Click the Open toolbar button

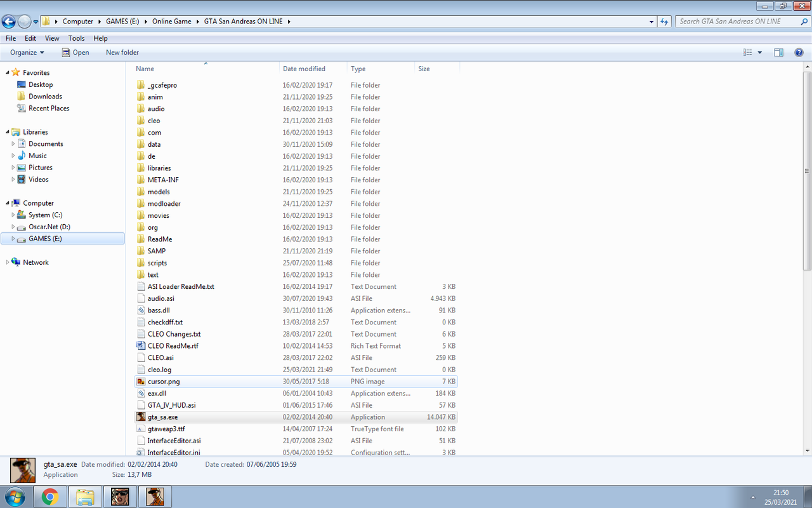tap(75, 53)
